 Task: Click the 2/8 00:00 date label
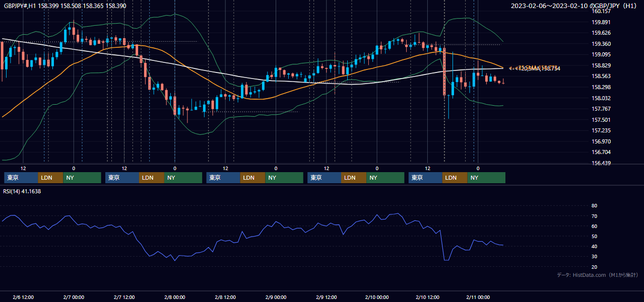point(175,297)
